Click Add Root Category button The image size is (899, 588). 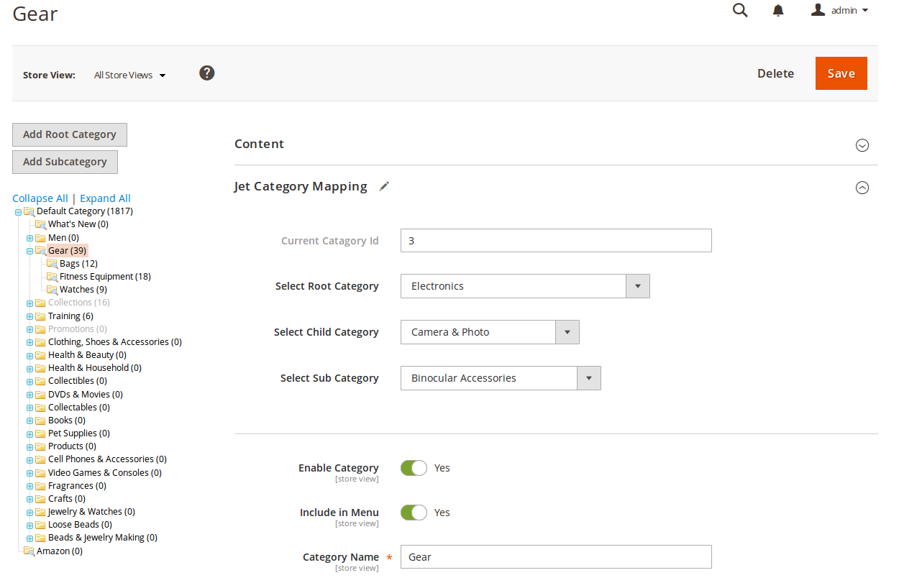pos(70,134)
